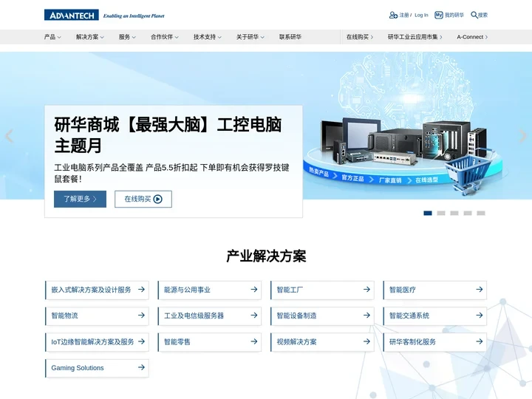Go to previous banner slide arrow
The height and width of the screenshot is (399, 532).
tap(9, 136)
